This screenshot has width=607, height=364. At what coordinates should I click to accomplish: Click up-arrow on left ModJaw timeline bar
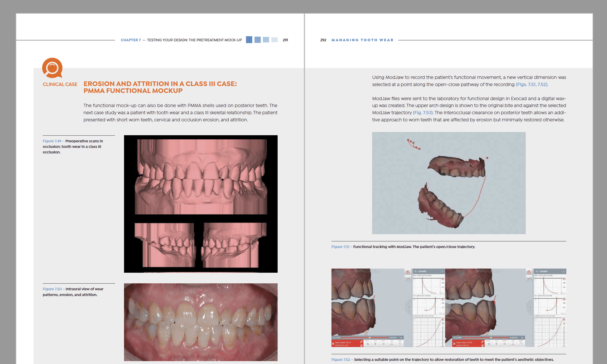[x=401, y=338]
